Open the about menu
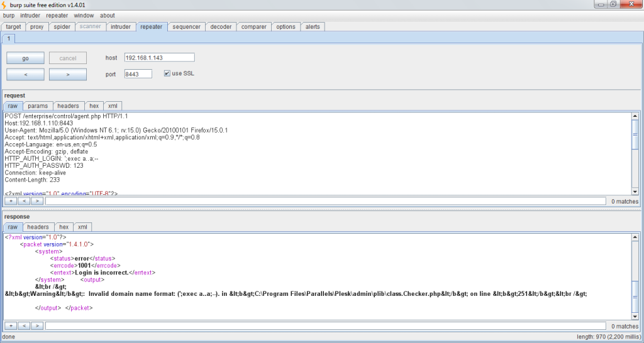 coord(107,16)
